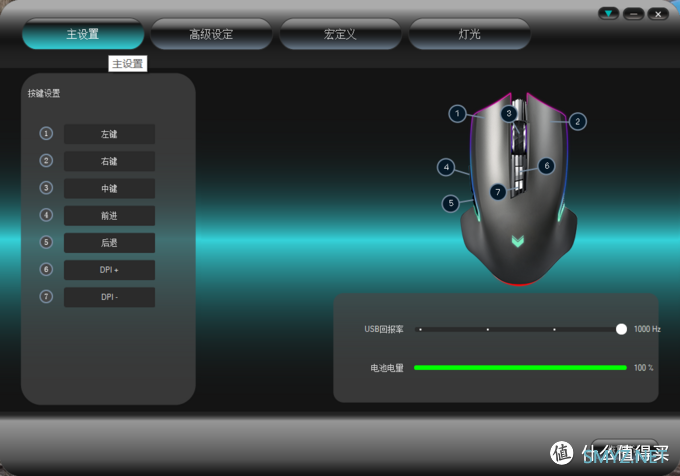Minimize the mouse settings window
The width and height of the screenshot is (680, 476).
(x=634, y=14)
